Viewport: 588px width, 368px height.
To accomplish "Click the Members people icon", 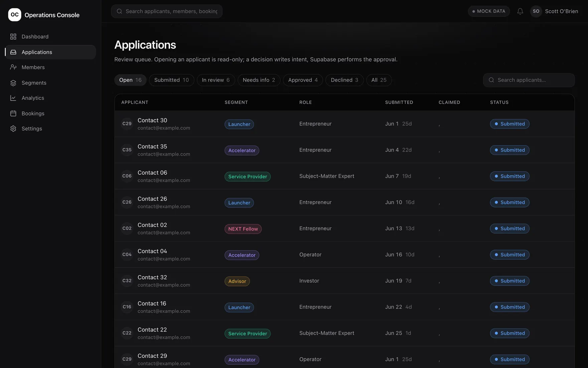I will pyautogui.click(x=13, y=67).
